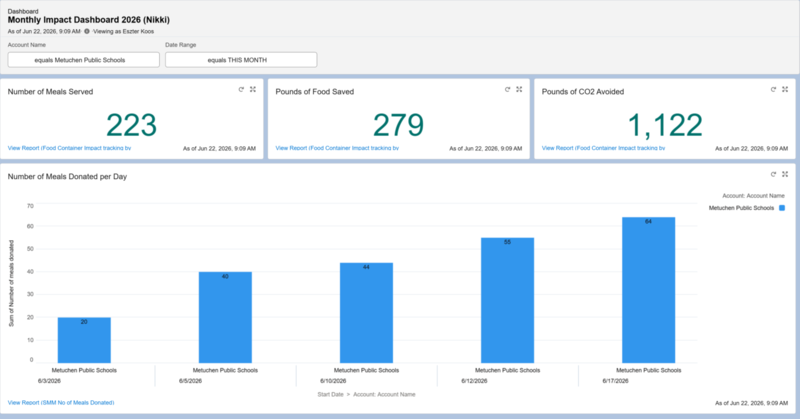Select the 6/5/2026 bar showing 40
This screenshot has height=419, width=800.
pyautogui.click(x=225, y=317)
